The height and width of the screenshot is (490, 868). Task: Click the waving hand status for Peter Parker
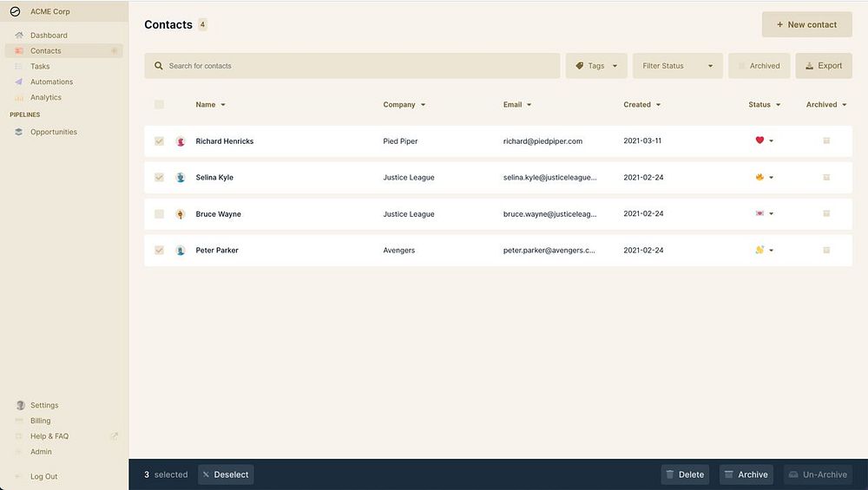point(759,250)
